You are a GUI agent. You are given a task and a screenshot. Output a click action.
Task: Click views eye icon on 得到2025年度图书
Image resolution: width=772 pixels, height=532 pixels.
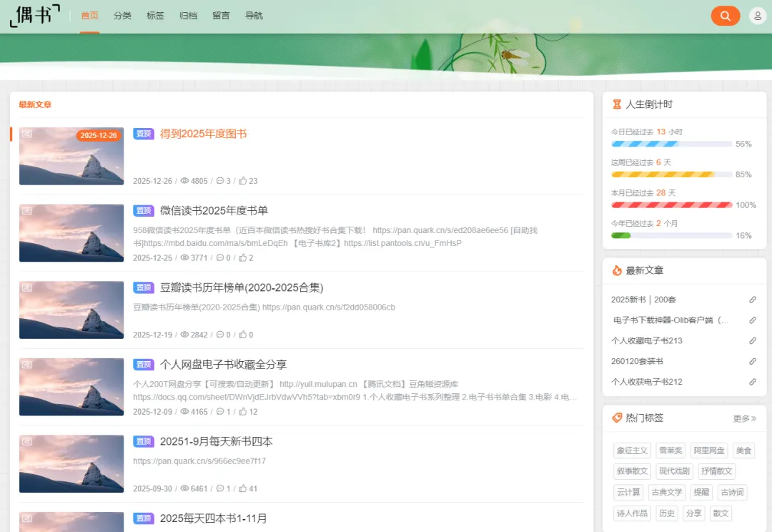(184, 181)
